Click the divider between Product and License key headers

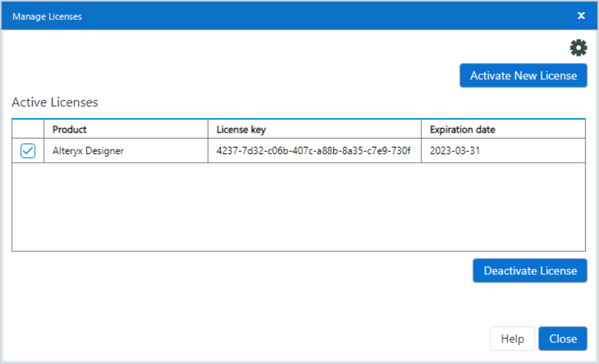[x=208, y=129]
